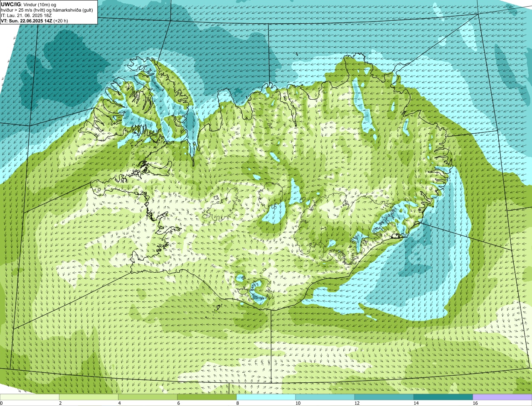The width and height of the screenshot is (532, 406).
Task: Click the (+20 h) forecast offset text
Action: click(x=61, y=20)
